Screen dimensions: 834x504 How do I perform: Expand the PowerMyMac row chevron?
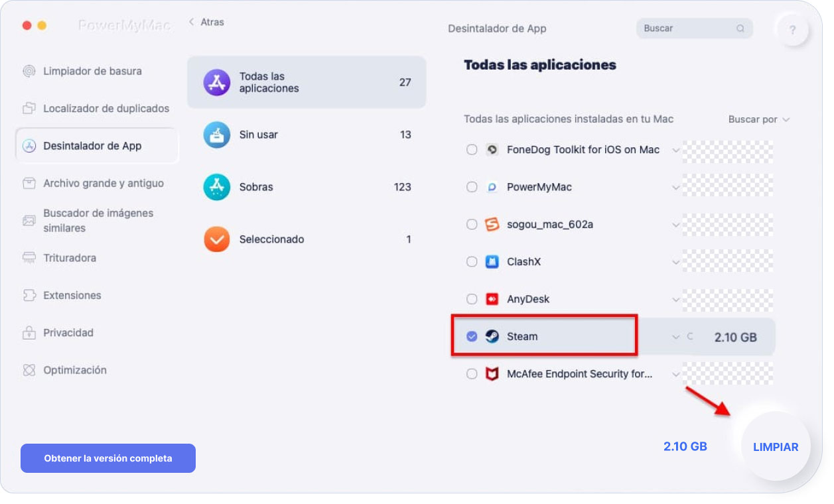(675, 188)
